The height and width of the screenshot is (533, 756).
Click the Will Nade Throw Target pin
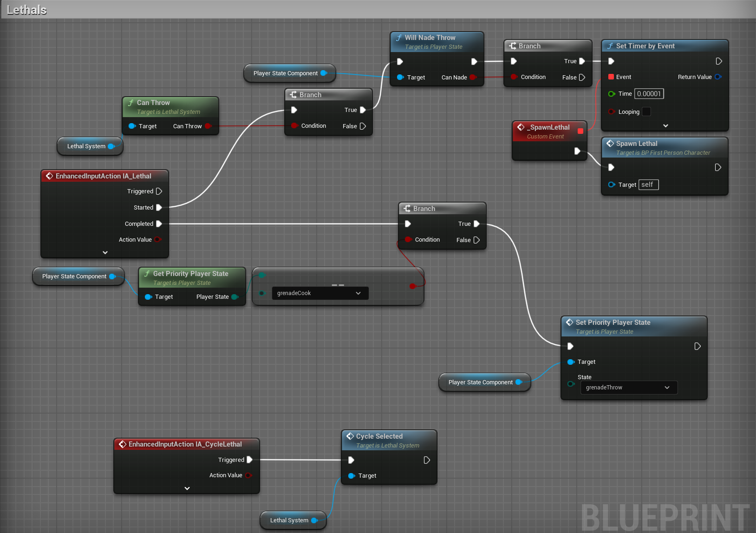(x=400, y=78)
